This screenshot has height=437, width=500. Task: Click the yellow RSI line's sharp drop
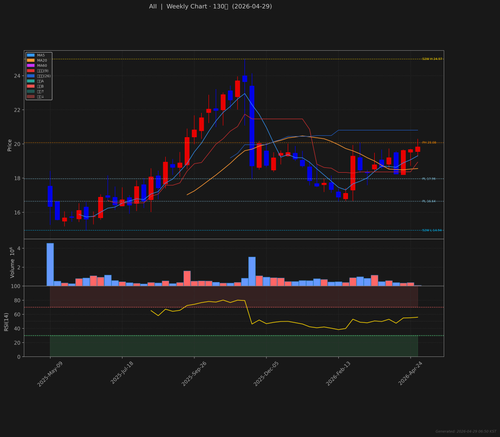(248, 312)
